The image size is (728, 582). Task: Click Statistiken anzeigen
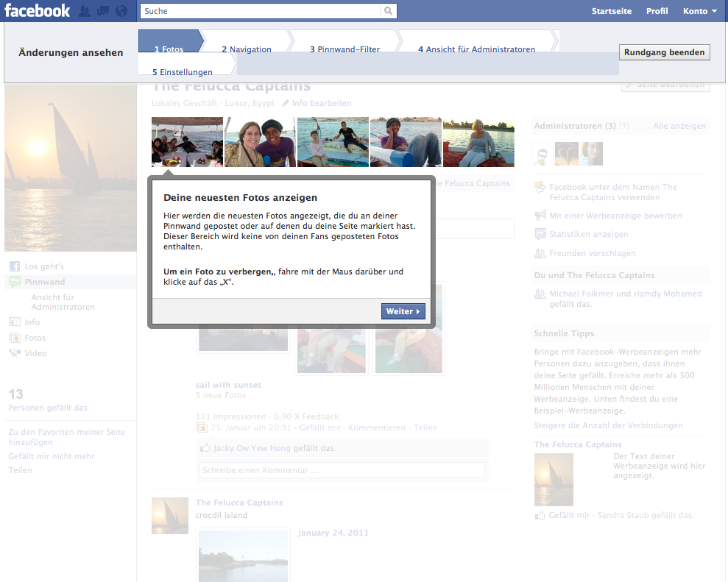[589, 234]
